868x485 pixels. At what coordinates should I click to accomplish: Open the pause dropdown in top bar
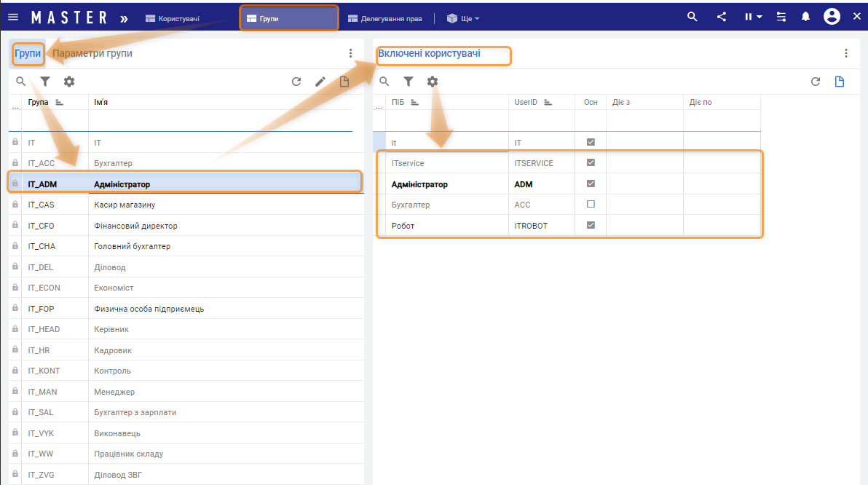pos(752,17)
